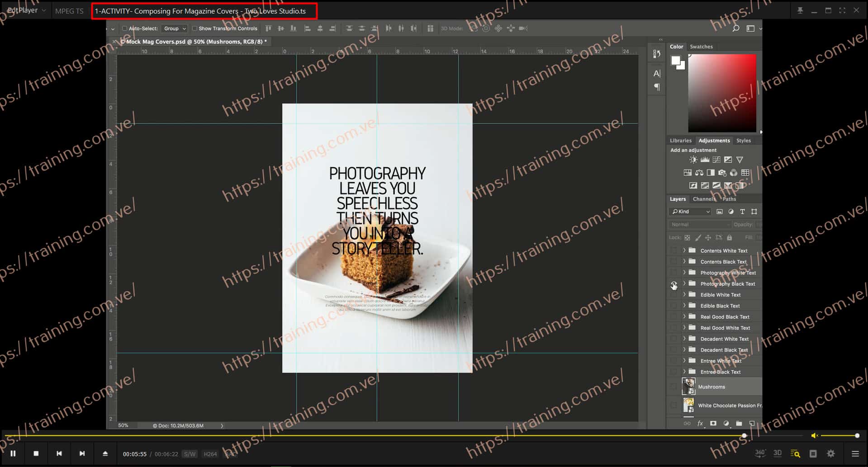The image size is (868, 467).
Task: Click the red color picker field
Action: (x=722, y=93)
